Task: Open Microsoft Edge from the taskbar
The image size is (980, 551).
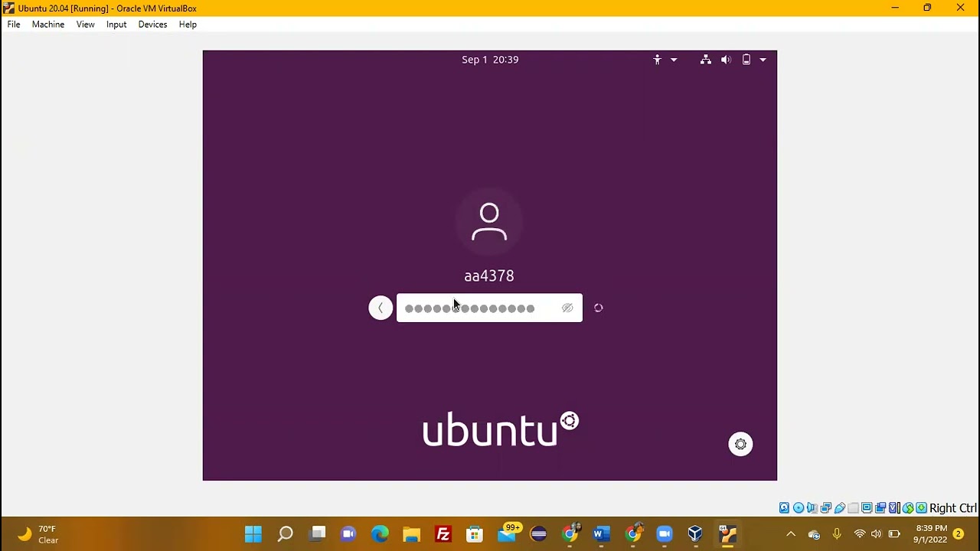Action: (380, 533)
